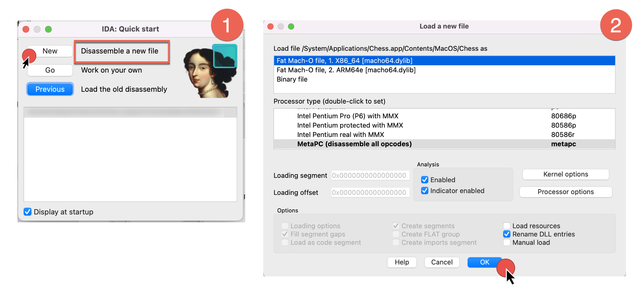Pick Intel Pentium Pro (P6) with MMX

click(348, 116)
